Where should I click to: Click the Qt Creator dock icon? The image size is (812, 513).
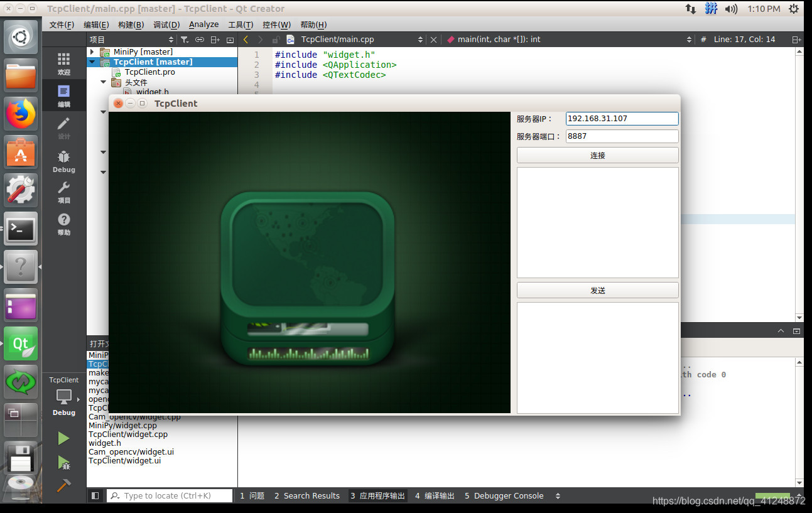coord(21,343)
